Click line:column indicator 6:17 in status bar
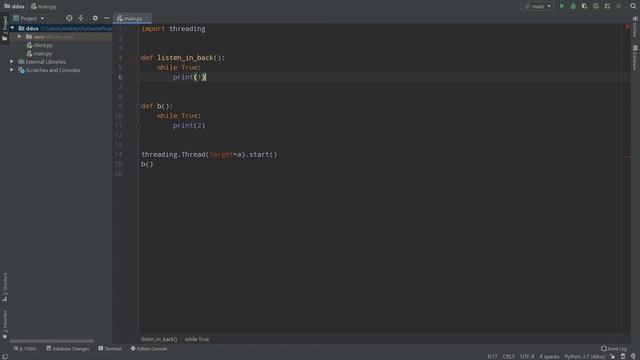 [x=492, y=356]
